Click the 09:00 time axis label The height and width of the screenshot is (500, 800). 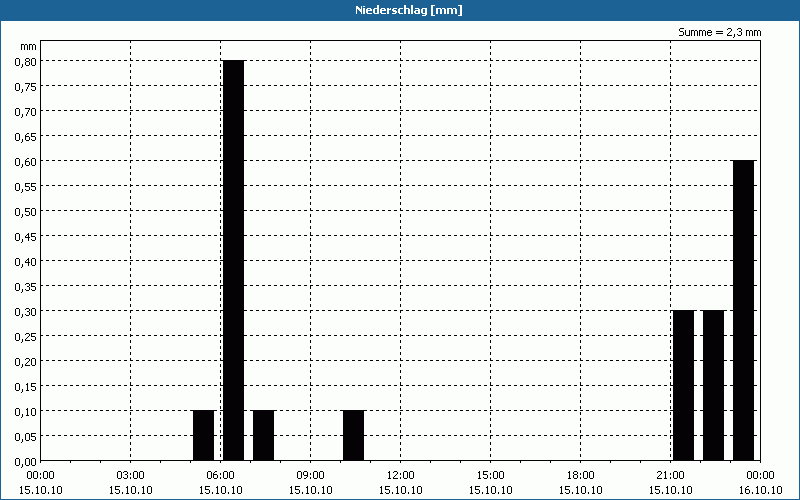(311, 476)
